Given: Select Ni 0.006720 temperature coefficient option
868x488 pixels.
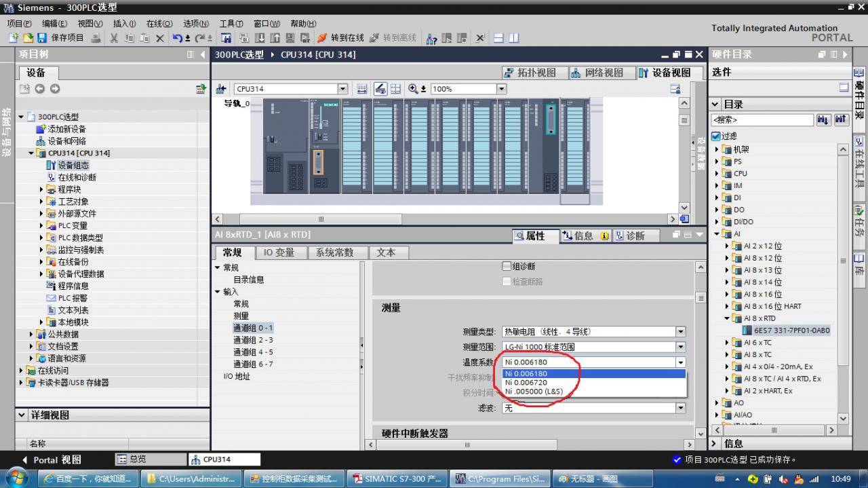Looking at the screenshot, I should coord(594,383).
